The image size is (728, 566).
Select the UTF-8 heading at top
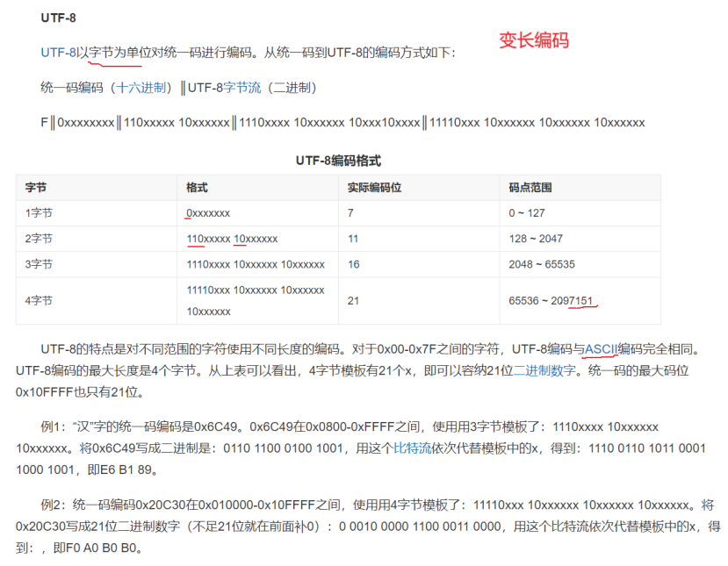click(x=58, y=18)
